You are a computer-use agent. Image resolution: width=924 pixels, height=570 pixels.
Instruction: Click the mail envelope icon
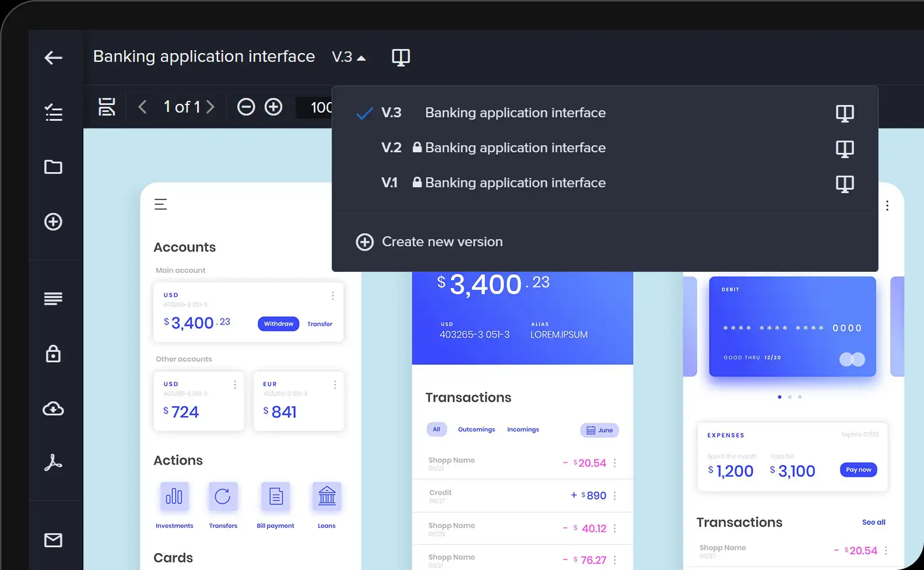coord(53,540)
